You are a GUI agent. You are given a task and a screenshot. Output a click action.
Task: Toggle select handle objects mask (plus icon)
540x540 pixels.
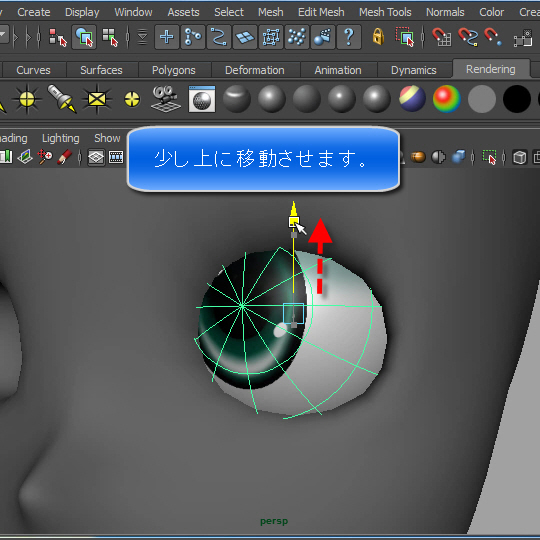(x=167, y=37)
